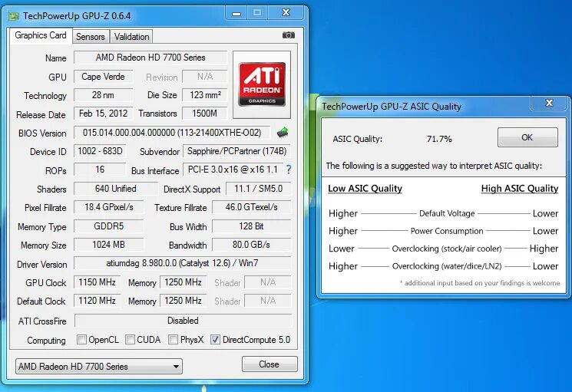572x392 pixels.
Task: Click the Default Clock field 1120 MHz
Action: click(x=97, y=301)
